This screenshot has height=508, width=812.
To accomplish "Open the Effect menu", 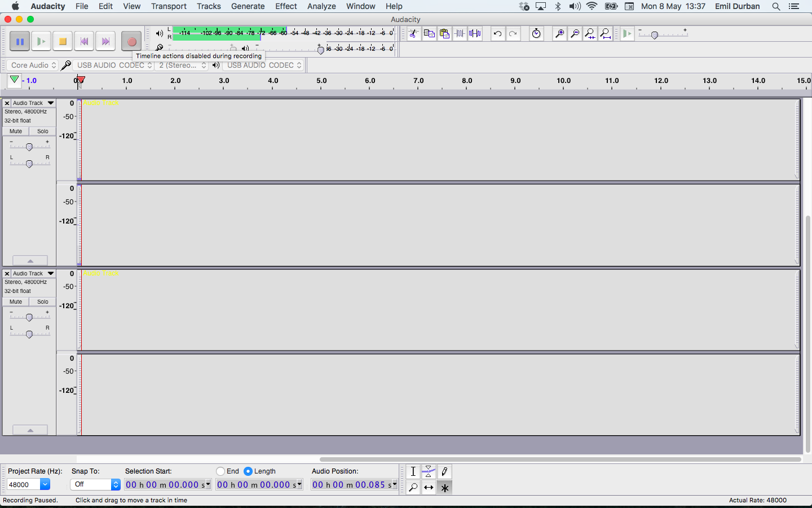I will 286,6.
